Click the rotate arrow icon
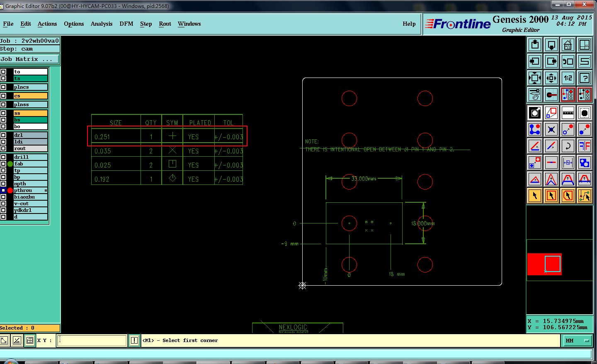The width and height of the screenshot is (597, 364). tap(568, 146)
